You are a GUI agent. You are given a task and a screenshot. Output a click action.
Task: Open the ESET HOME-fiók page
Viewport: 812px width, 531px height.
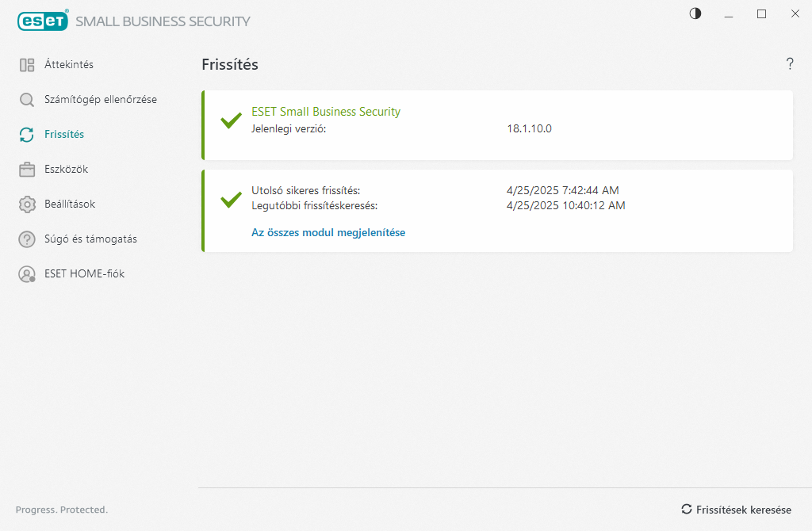(84, 274)
